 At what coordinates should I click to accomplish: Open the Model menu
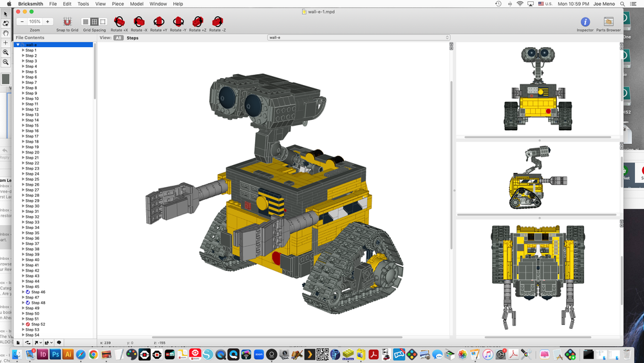tap(137, 4)
